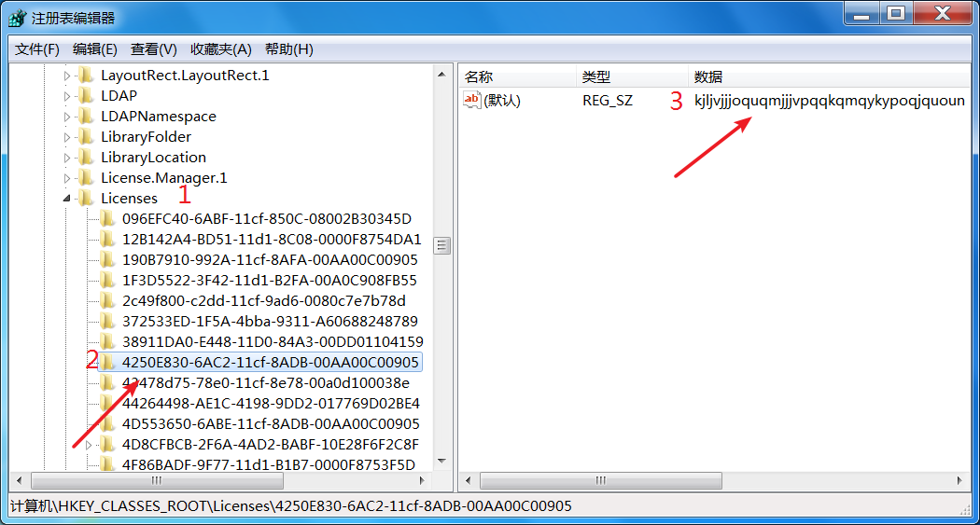
Task: Select the (默认) value name
Action: 502,101
